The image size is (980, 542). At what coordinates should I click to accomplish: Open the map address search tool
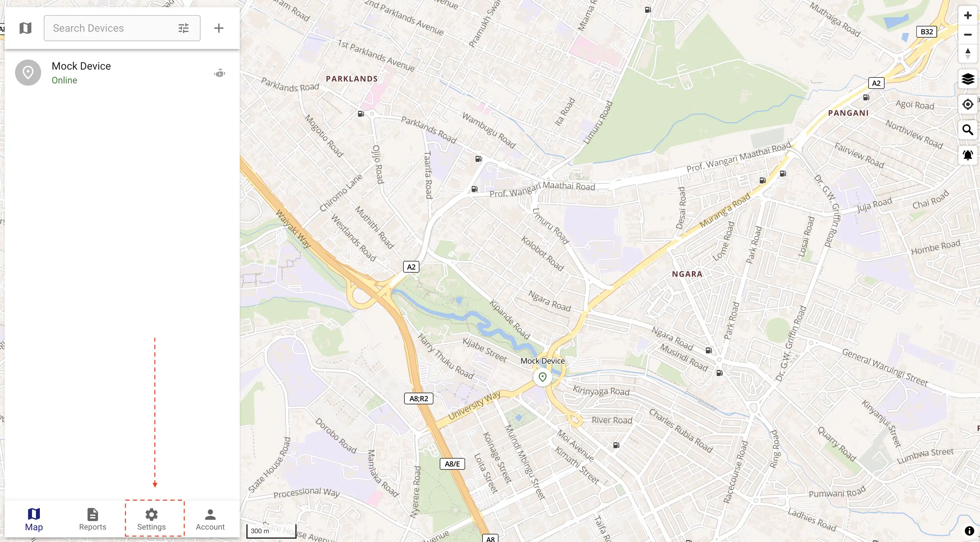tap(968, 130)
